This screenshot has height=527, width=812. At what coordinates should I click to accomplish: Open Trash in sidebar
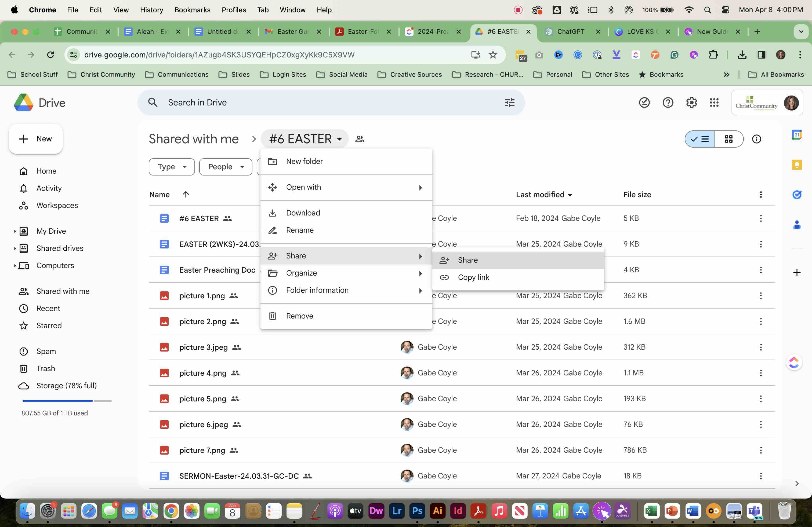(46, 368)
